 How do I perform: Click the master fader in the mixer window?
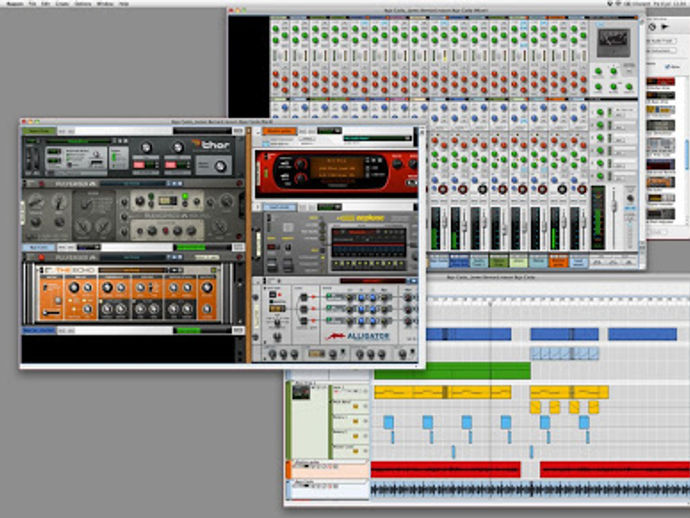click(613, 206)
